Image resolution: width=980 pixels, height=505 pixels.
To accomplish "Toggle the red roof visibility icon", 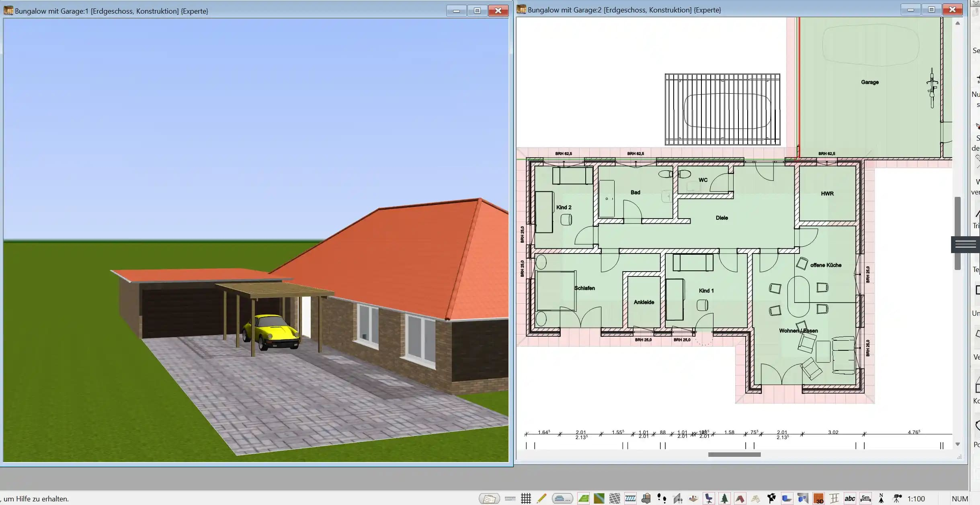I will 740,499.
